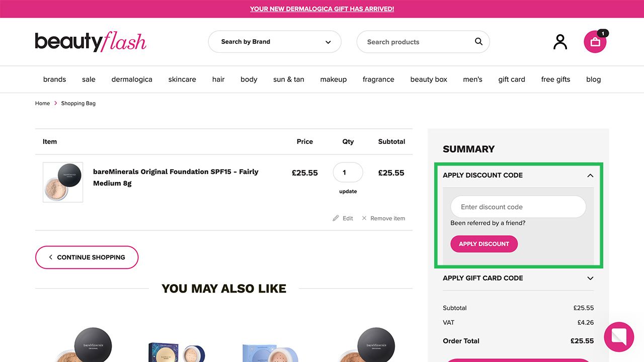Screen dimensions: 644x362
Task: Collapse the Apply Discount Code section
Action: coord(590,175)
